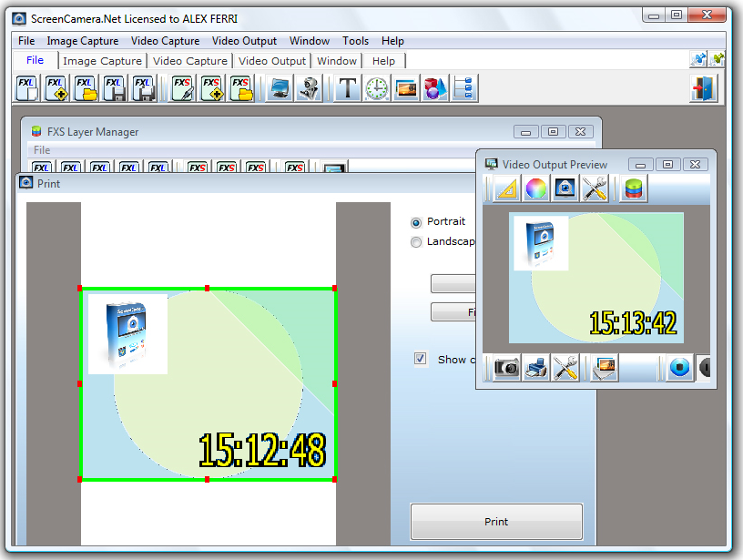Click the exit door icon
Image resolution: width=743 pixels, height=560 pixels.
[x=704, y=88]
